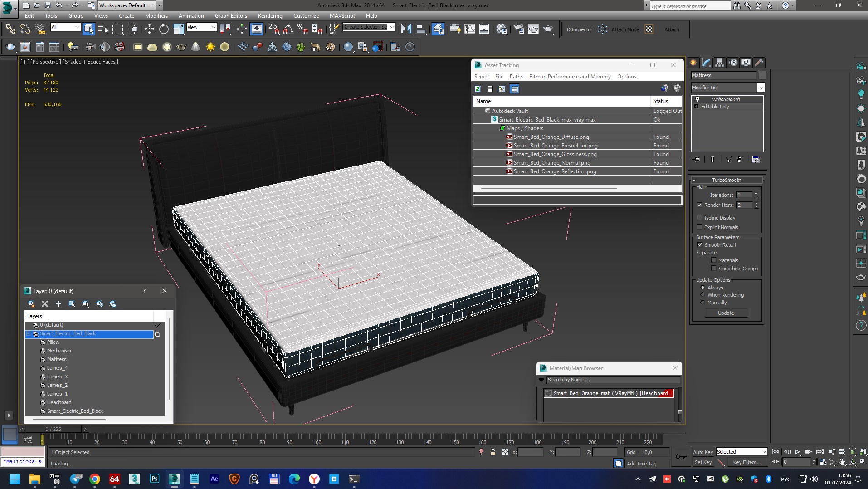This screenshot has width=868, height=489.
Task: Open the Rendering menu
Action: point(270,16)
